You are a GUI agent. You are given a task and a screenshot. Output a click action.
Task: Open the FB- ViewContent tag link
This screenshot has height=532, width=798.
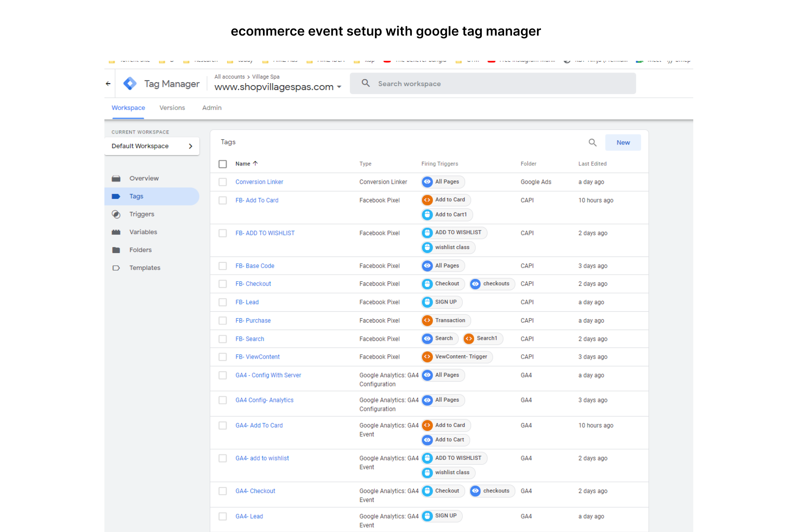257,357
